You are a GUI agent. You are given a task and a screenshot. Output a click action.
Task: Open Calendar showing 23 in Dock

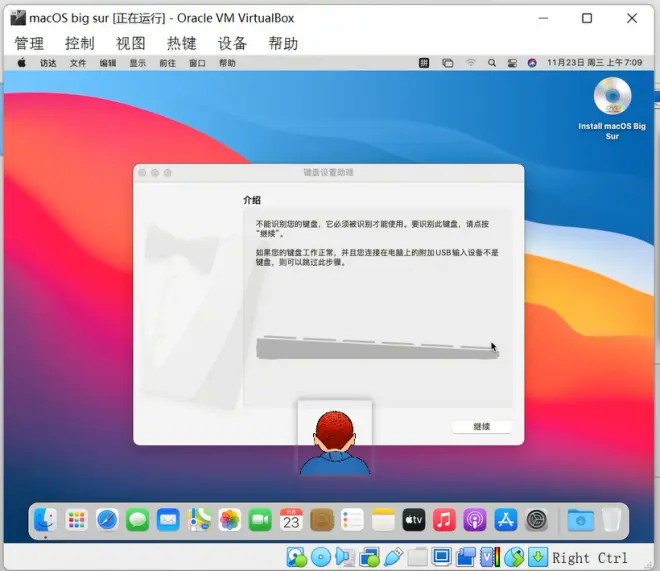point(291,520)
